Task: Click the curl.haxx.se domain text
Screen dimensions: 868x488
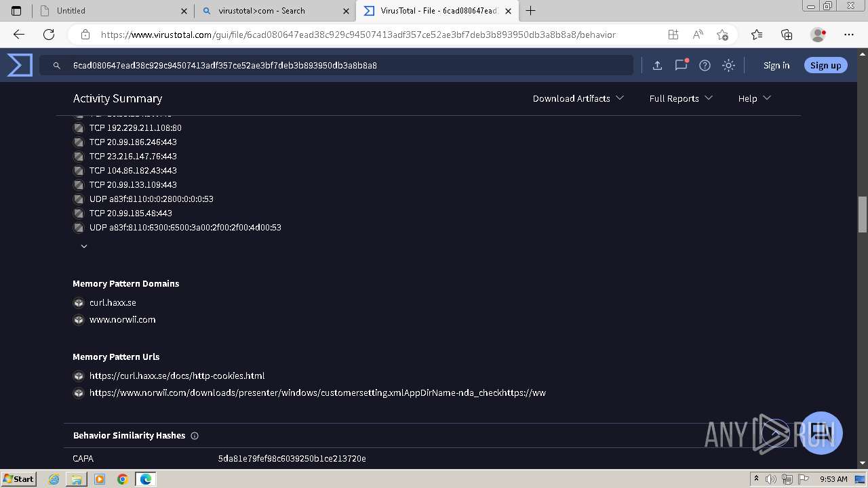Action: 113,302
